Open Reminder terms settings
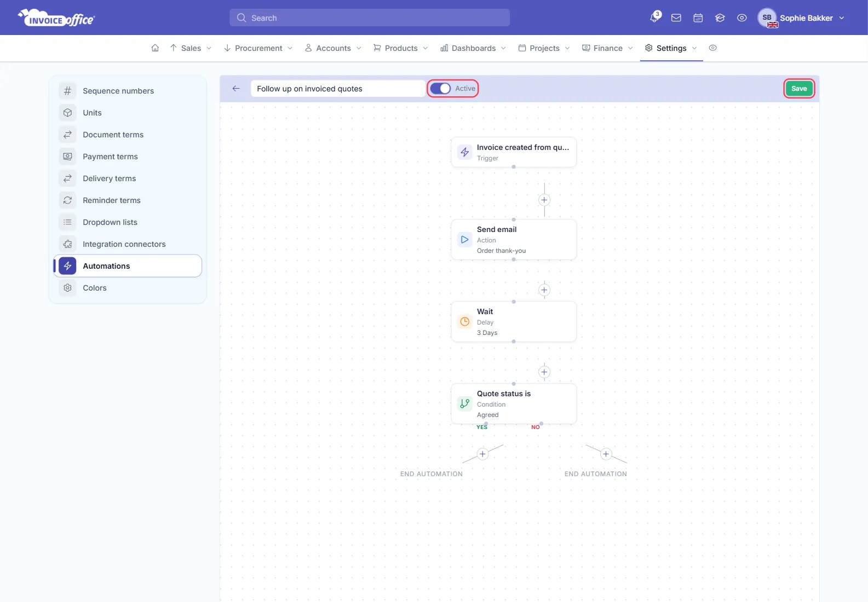Image resolution: width=868 pixels, height=602 pixels. pyautogui.click(x=128, y=200)
